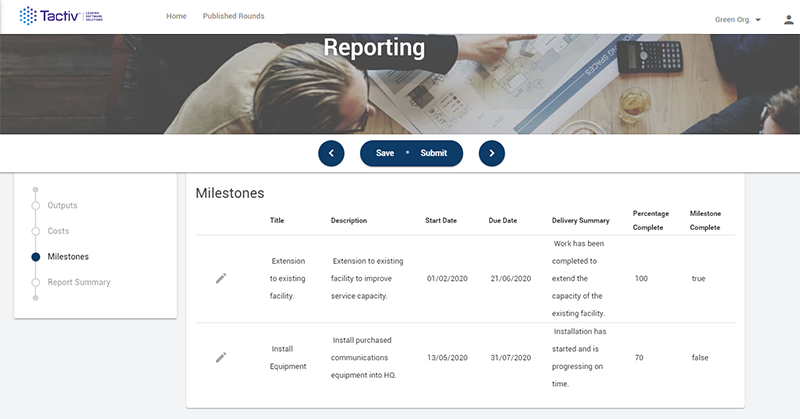Click the Milestone Complete column header
The height and width of the screenshot is (419, 800).
coord(705,220)
